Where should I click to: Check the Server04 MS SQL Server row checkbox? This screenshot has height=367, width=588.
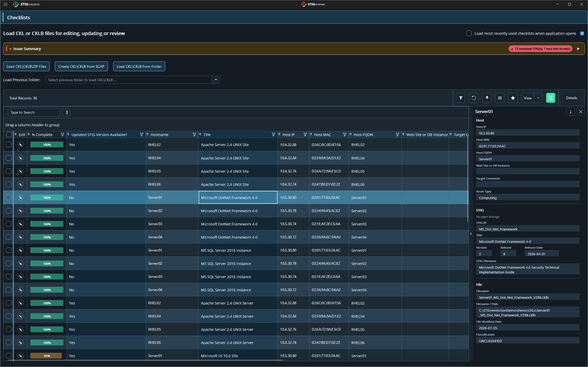click(9, 290)
